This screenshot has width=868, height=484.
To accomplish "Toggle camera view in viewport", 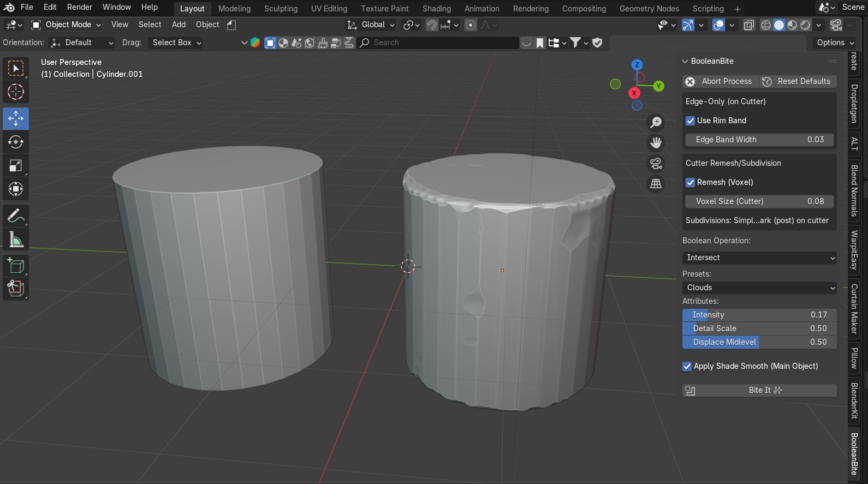I will tap(656, 163).
